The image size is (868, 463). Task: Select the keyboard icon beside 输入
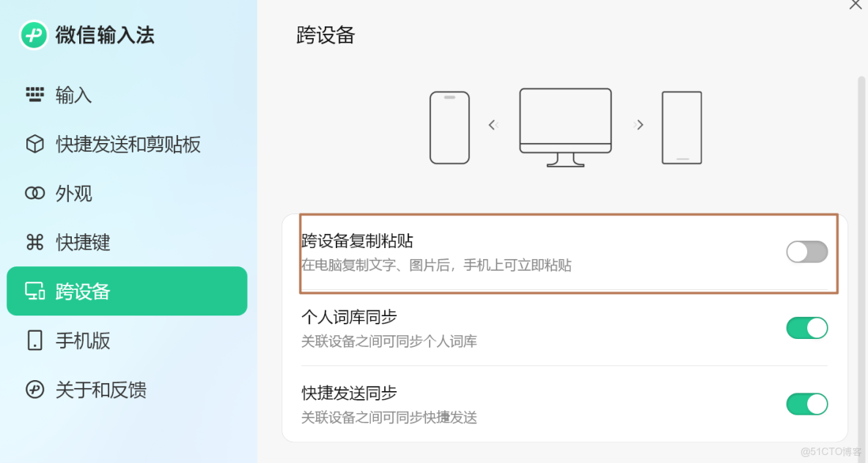(x=34, y=95)
